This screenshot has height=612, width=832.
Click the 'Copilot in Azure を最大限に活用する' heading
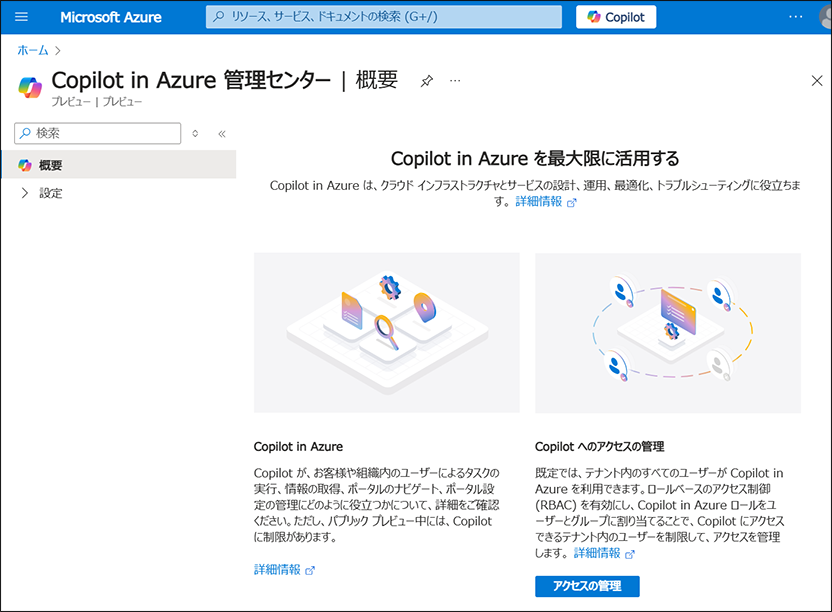pos(535,159)
